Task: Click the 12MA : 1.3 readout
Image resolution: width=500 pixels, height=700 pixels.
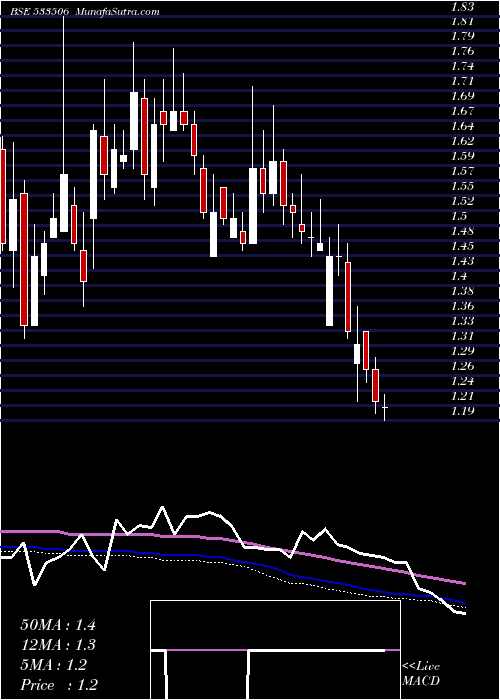Action: [x=58, y=645]
